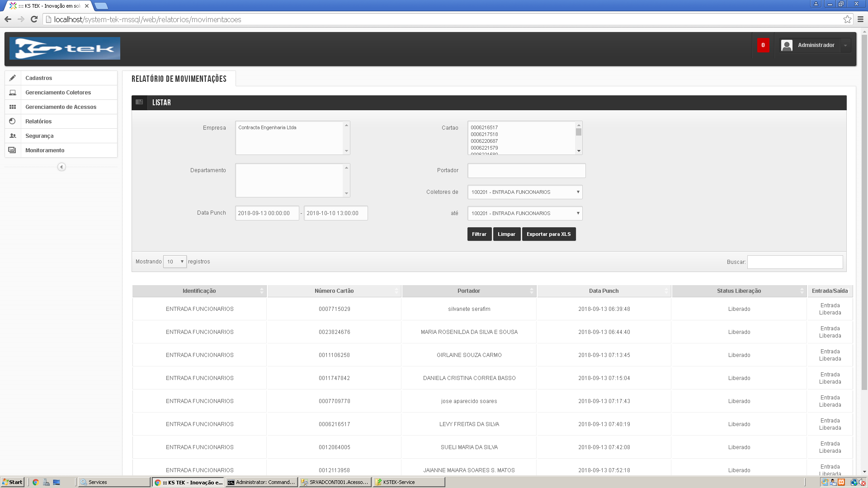
Task: Click the Cadastros pencil icon
Action: coord(13,78)
